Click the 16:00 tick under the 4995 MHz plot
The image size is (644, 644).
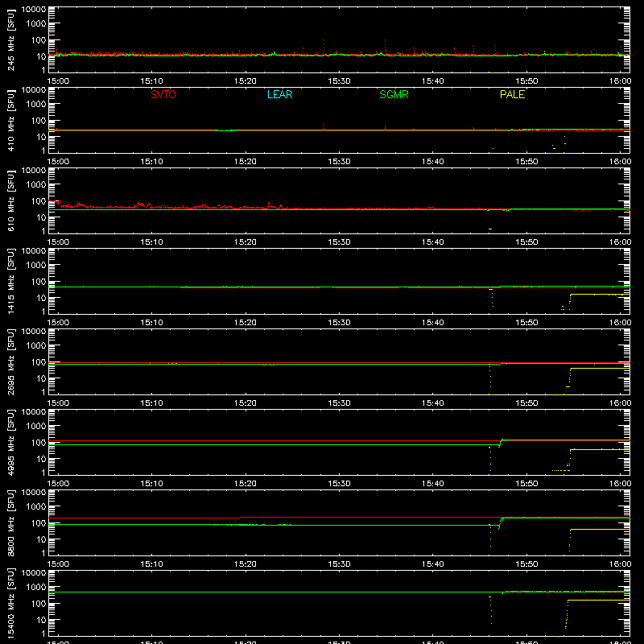click(620, 484)
